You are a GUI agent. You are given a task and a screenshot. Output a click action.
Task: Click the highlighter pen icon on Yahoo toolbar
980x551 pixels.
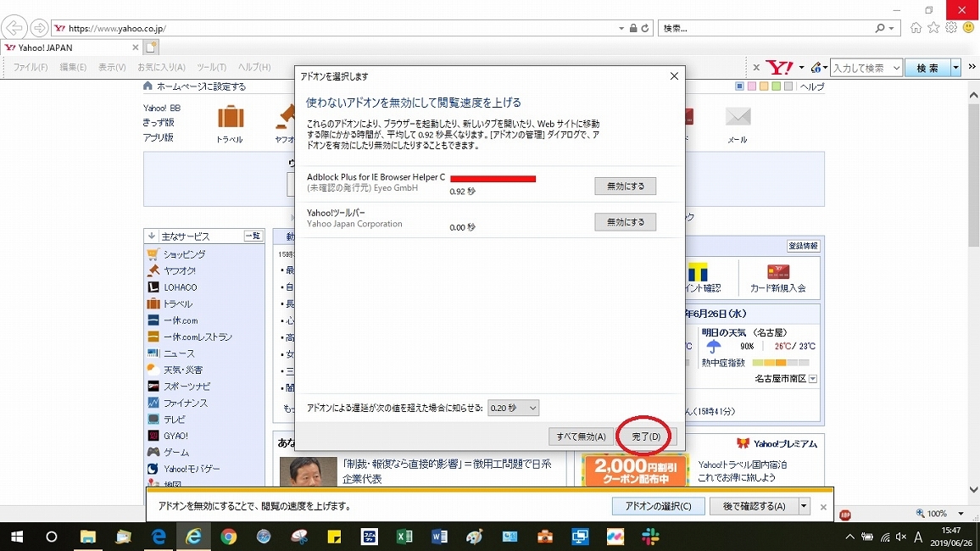[816, 67]
